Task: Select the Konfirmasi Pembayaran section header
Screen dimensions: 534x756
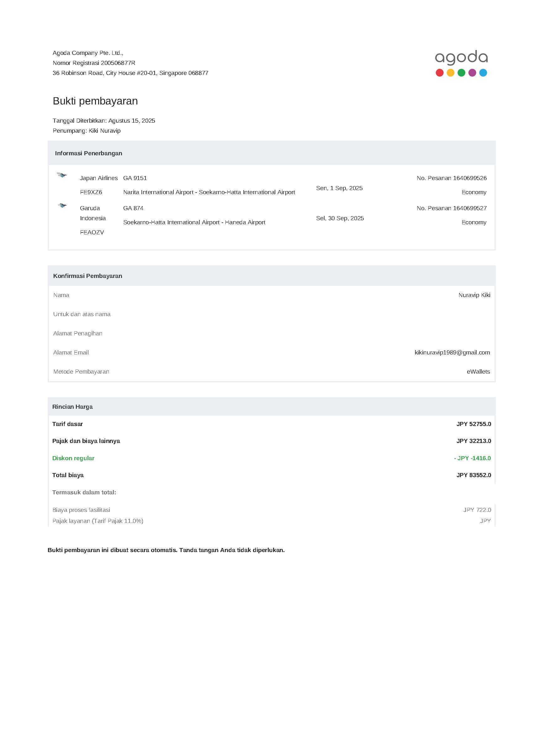Action: tap(87, 276)
